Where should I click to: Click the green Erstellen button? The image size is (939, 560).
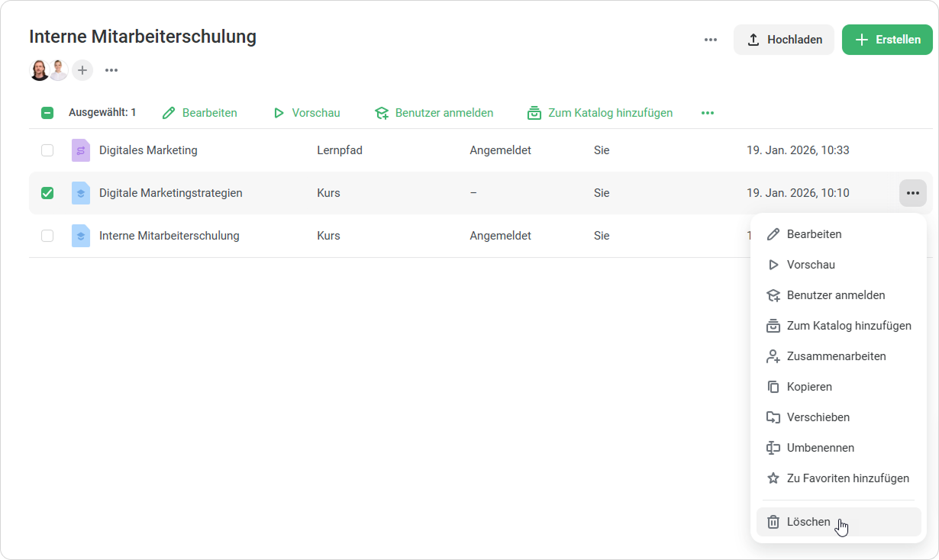(887, 40)
